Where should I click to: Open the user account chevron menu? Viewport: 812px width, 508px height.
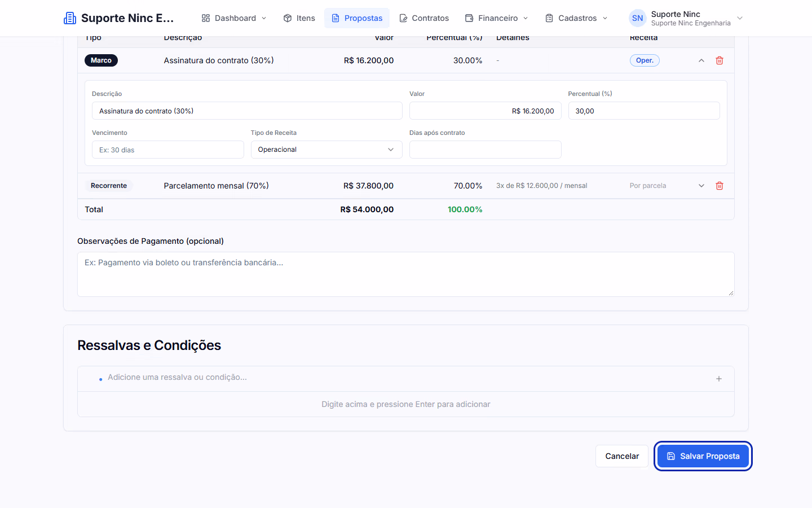pos(740,18)
